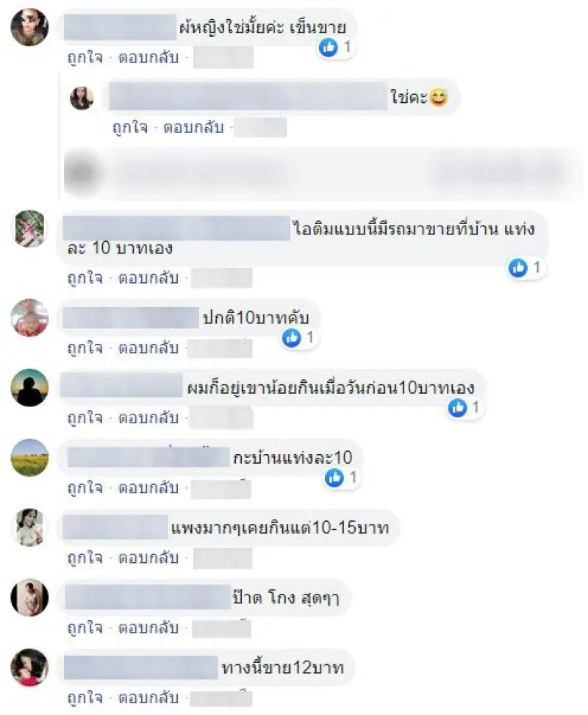Click the like reaction on ไอติมแบบนี้ comment
This screenshot has width=588, height=715.
[517, 267]
